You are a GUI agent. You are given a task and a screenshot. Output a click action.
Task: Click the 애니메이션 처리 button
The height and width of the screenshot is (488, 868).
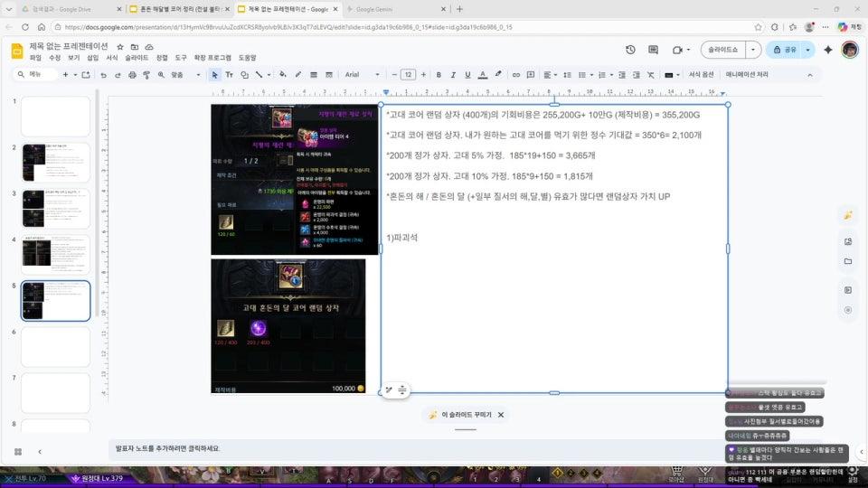click(747, 75)
